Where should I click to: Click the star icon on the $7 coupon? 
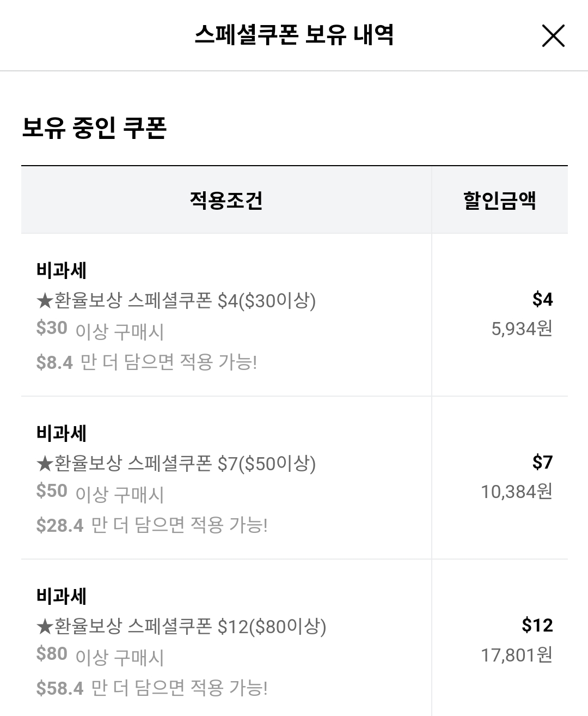click(45, 463)
